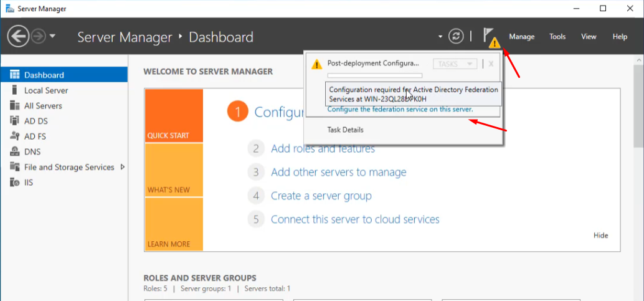
Task: Click Add other servers to manage
Action: [x=338, y=172]
